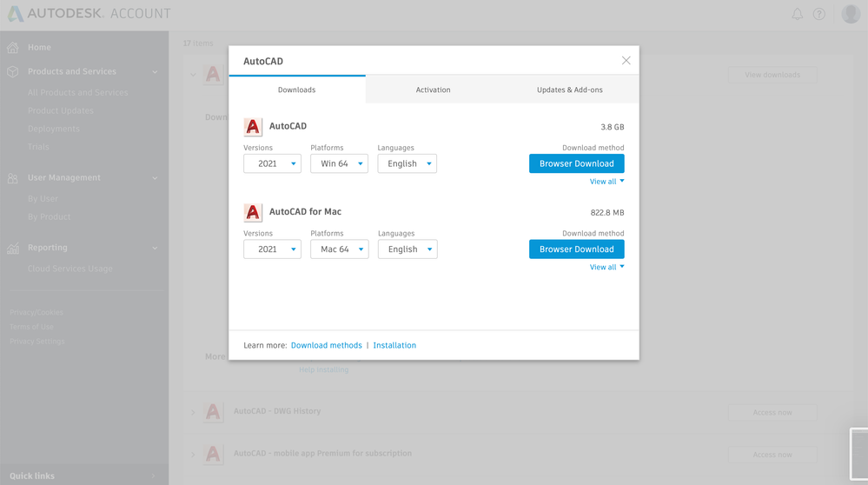Open Cloud Services Usage report
Image resolution: width=868 pixels, height=485 pixels.
click(70, 269)
